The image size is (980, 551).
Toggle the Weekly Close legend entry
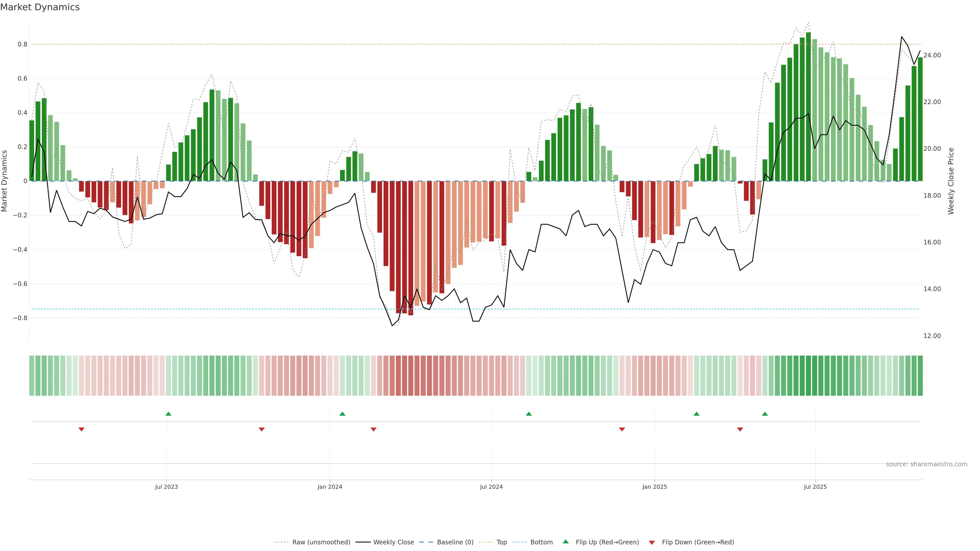tap(393, 542)
